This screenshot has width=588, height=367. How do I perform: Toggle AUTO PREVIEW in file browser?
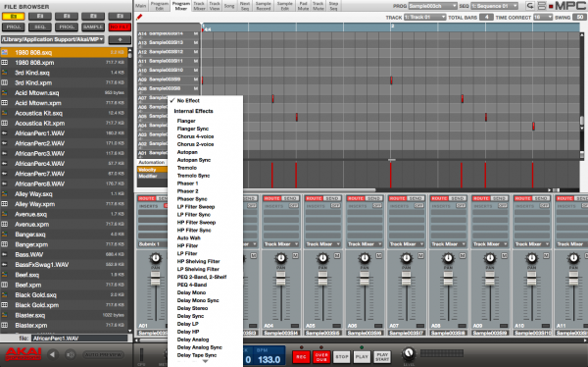coord(103,354)
